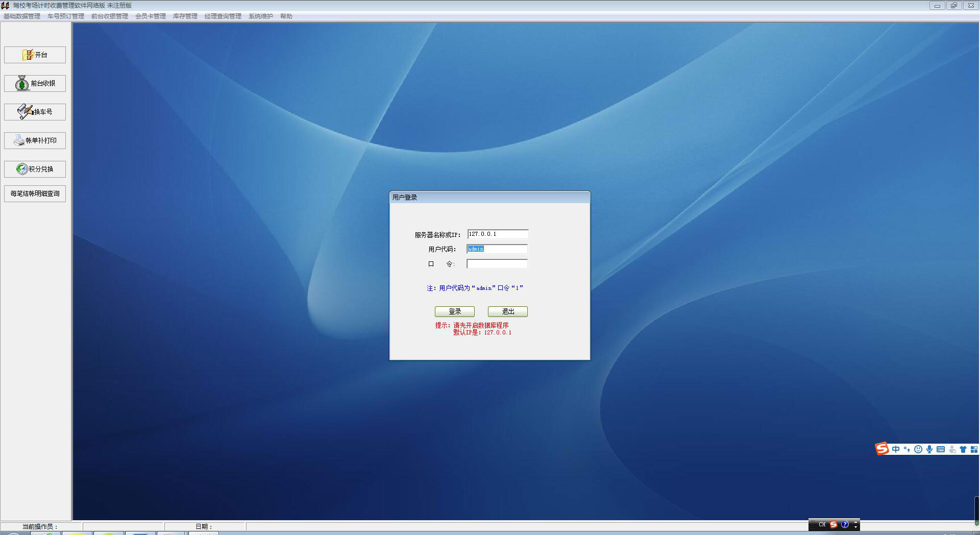Open the 帮助 menu

(x=286, y=16)
